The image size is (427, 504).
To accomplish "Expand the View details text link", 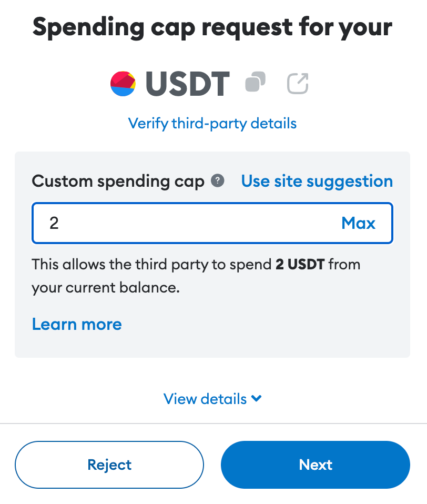I will [x=205, y=399].
